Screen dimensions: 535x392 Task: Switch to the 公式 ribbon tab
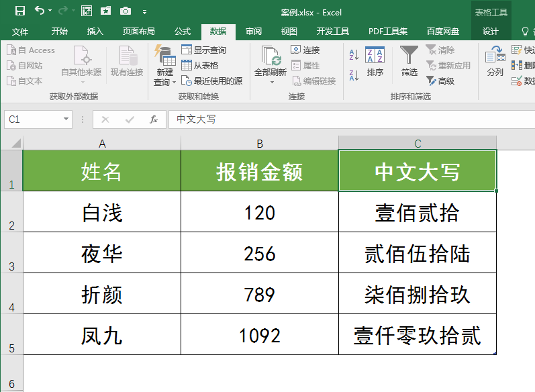pyautogui.click(x=183, y=32)
